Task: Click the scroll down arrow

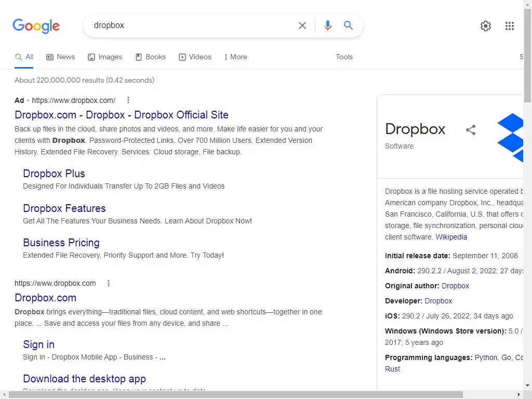Action: point(528,385)
